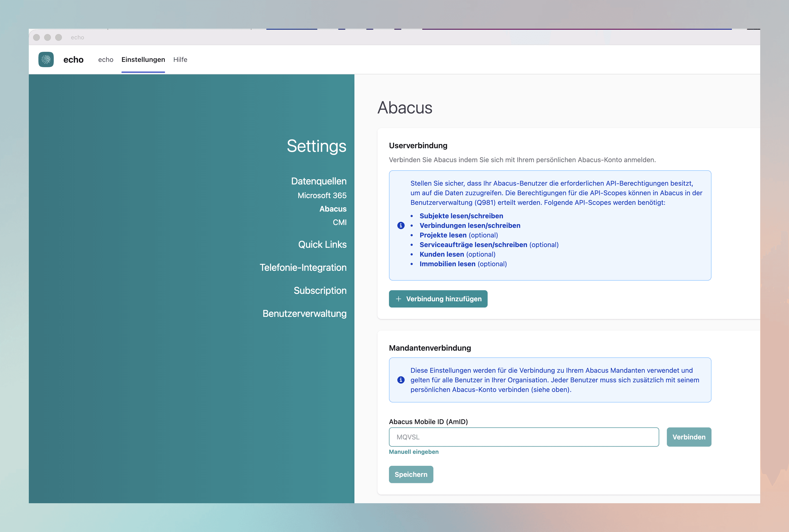Image resolution: width=789 pixels, height=532 pixels.
Task: Click the window zoom traffic-light button
Action: click(58, 37)
